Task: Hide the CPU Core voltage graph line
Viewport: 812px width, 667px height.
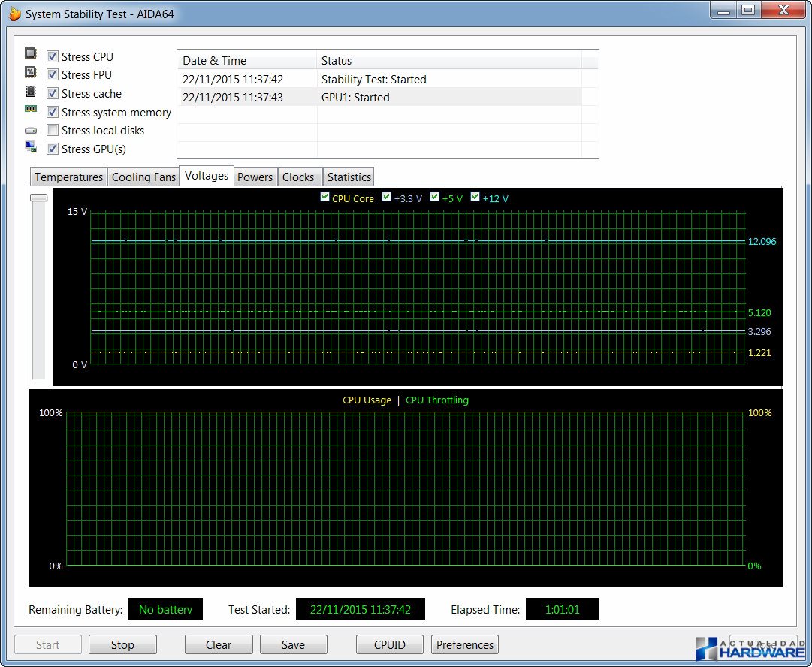Action: tap(324, 197)
